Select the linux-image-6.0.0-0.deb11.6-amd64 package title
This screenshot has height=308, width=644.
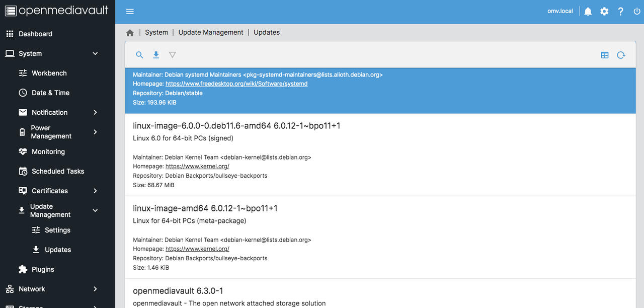tap(236, 126)
